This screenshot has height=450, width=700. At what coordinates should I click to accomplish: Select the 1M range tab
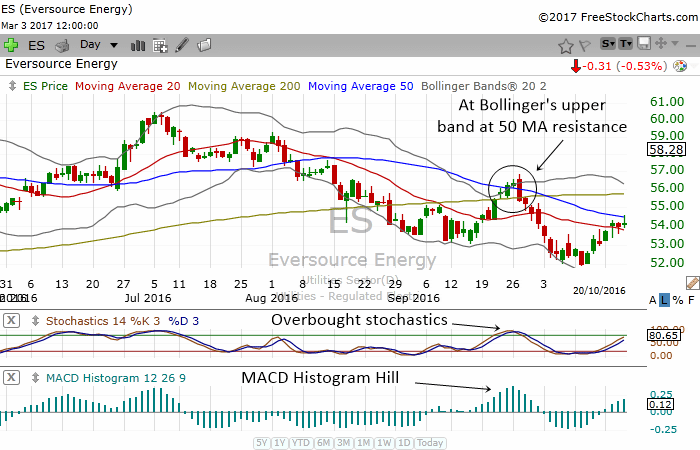click(363, 443)
